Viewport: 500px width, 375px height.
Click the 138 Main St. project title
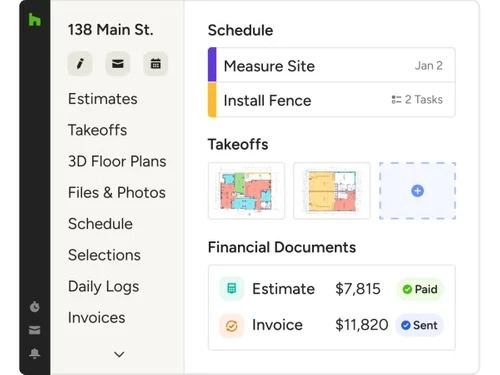coord(111,30)
